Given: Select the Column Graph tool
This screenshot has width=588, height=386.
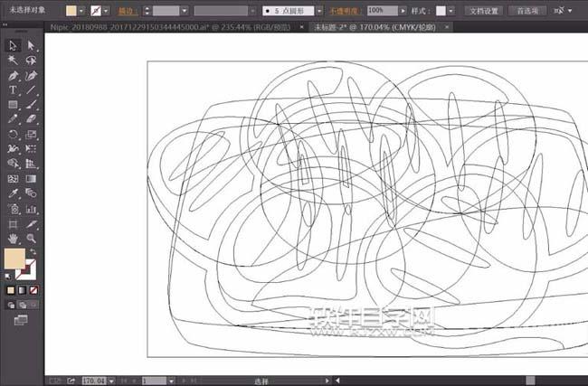Looking at the screenshot, I should click(x=31, y=209).
